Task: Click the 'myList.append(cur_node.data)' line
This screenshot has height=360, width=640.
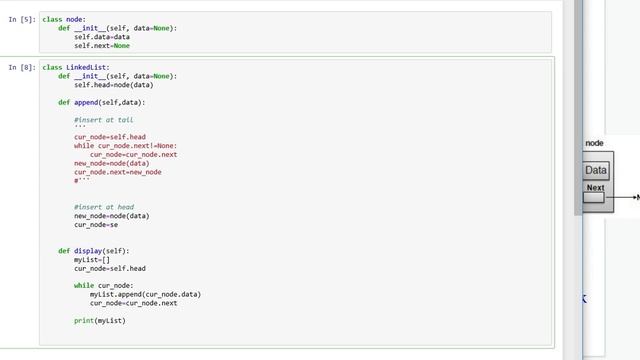Action: pos(146,294)
